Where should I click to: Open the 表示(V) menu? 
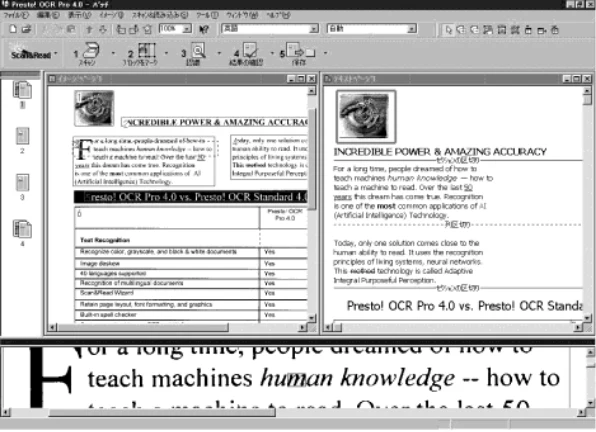pyautogui.click(x=79, y=15)
